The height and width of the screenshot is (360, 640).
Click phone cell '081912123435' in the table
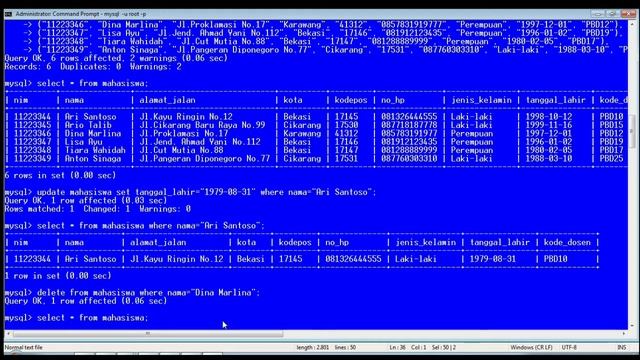point(409,142)
